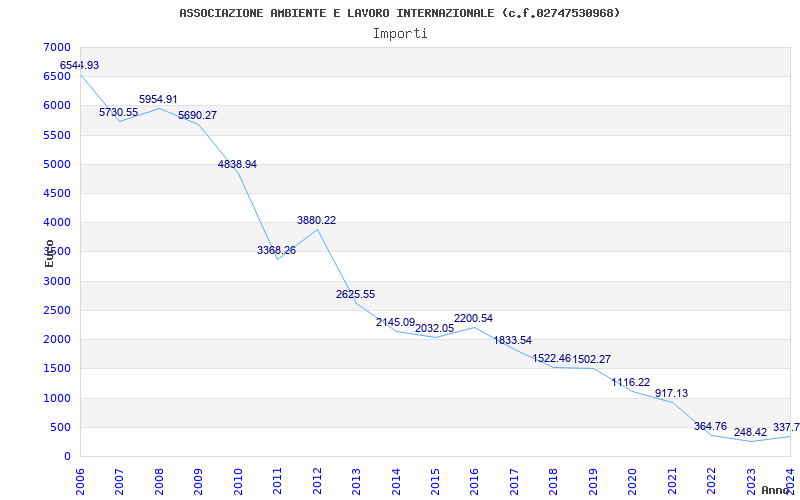Select the 2625.55 data label
This screenshot has width=800, height=500.
coord(356,294)
